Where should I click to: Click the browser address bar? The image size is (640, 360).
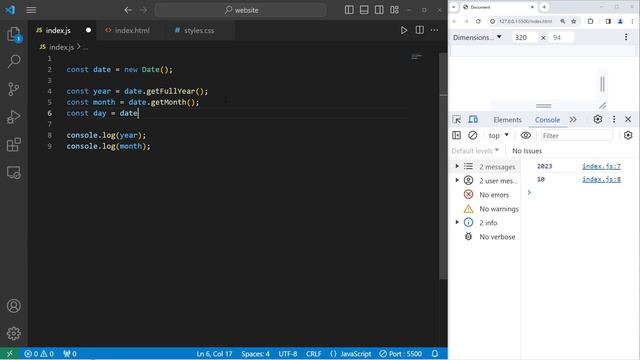click(526, 21)
